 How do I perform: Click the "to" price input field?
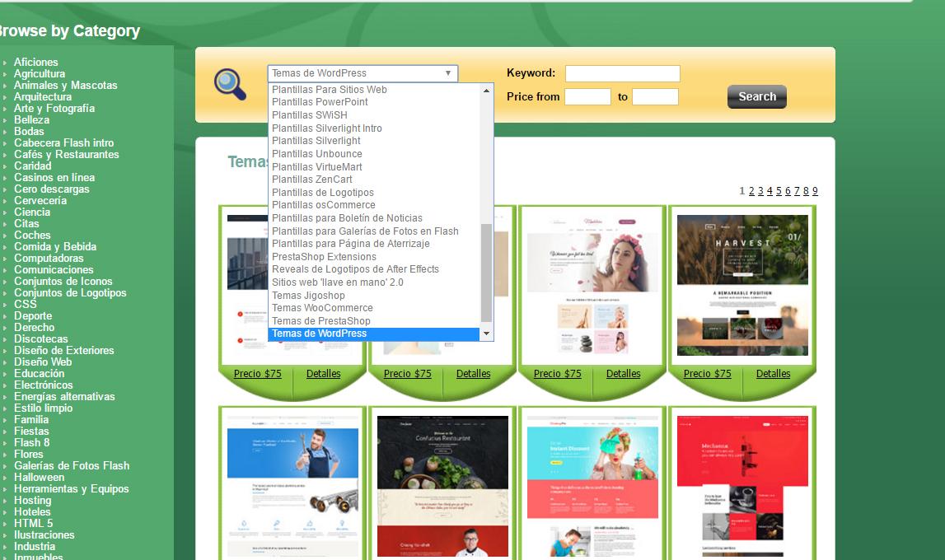(x=655, y=96)
